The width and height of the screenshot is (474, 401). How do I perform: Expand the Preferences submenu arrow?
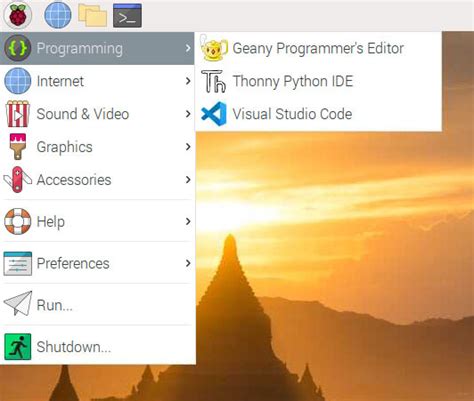click(188, 263)
